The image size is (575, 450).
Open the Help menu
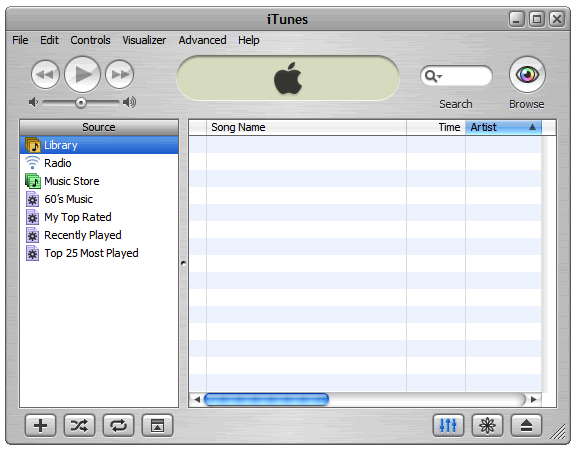249,40
